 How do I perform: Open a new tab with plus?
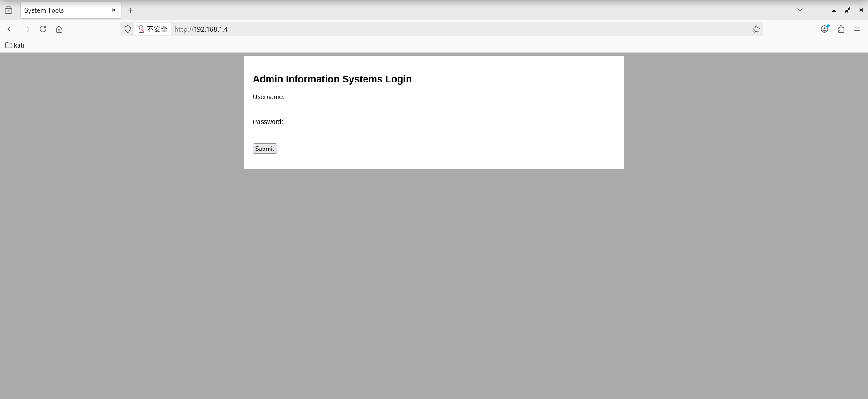pyautogui.click(x=131, y=10)
